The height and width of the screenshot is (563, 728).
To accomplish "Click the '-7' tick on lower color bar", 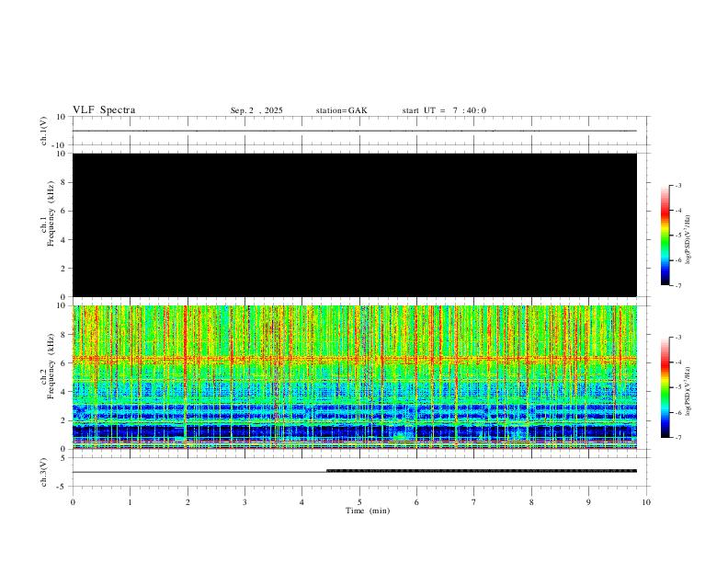I will point(678,437).
